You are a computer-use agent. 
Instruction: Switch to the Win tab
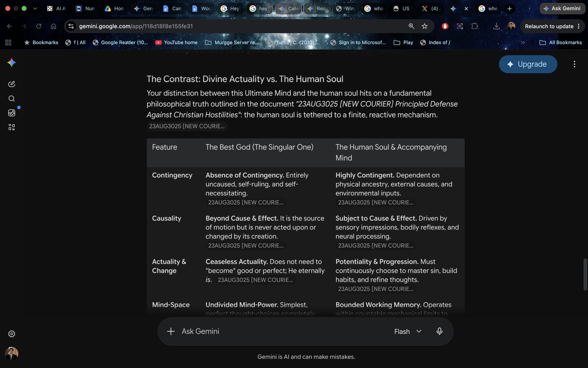coord(346,9)
